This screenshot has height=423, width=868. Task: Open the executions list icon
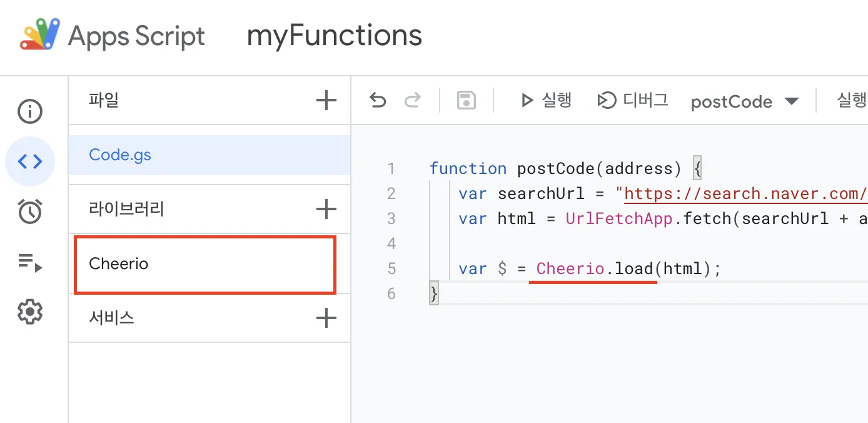30,262
